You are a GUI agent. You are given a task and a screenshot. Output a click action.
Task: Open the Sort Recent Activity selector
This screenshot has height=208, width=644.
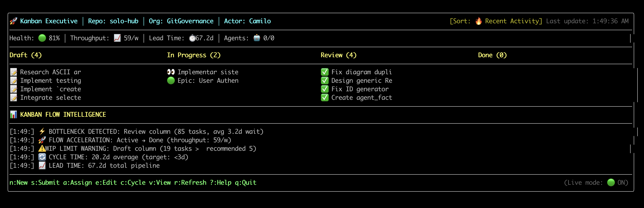click(496, 21)
